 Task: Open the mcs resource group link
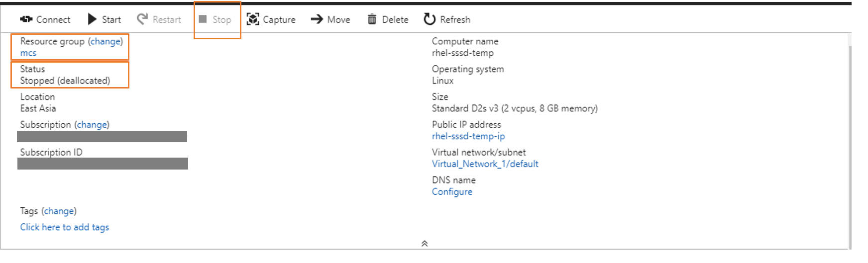[x=28, y=53]
